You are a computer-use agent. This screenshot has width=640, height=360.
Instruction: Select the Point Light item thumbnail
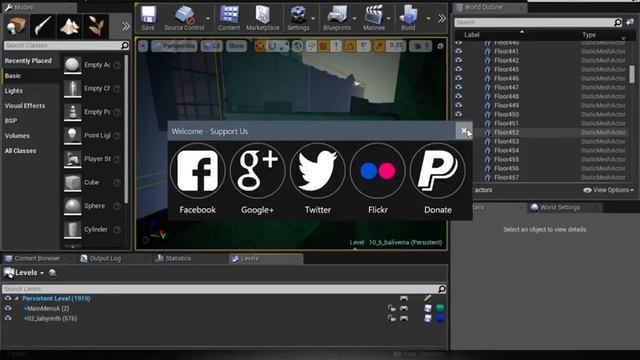72,136
